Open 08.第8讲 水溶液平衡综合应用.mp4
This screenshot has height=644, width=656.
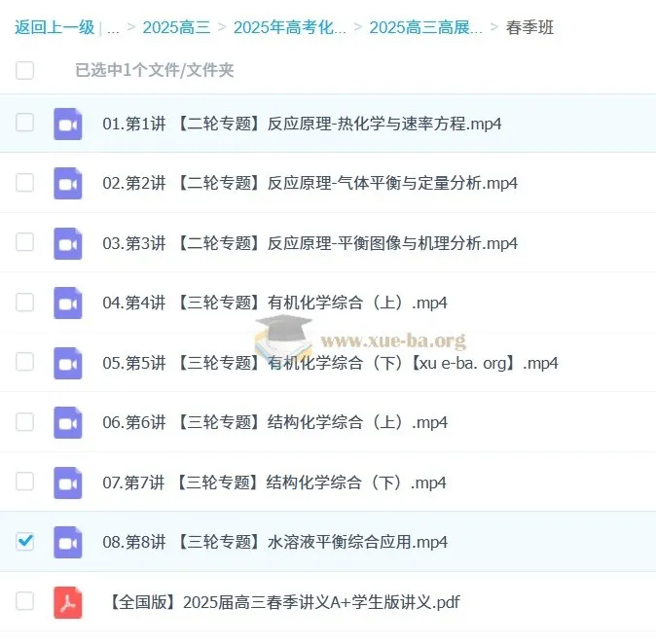coord(274,542)
